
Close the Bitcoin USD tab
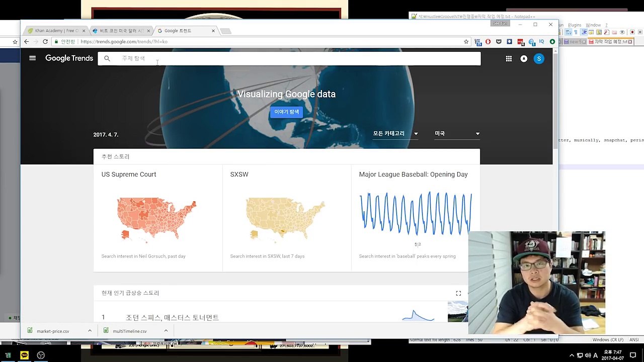pos(148,31)
